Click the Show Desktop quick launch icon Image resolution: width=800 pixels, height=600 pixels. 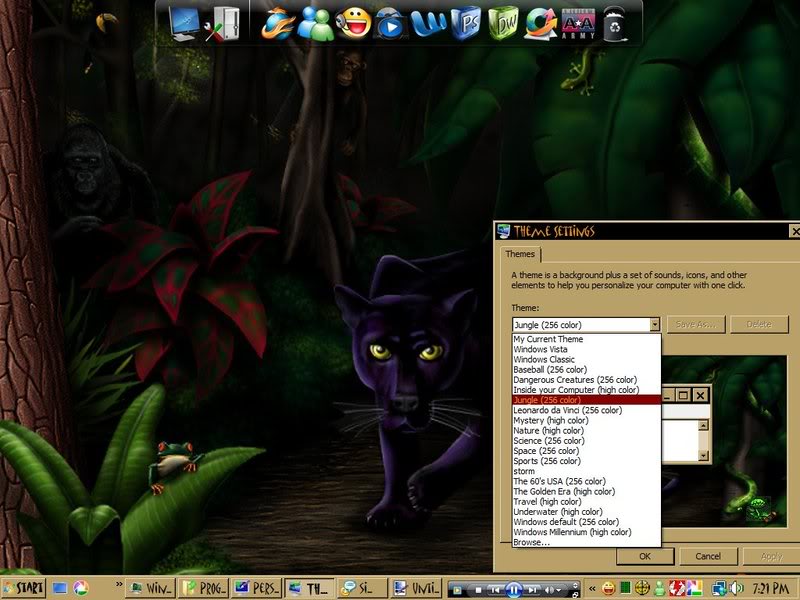click(60, 588)
